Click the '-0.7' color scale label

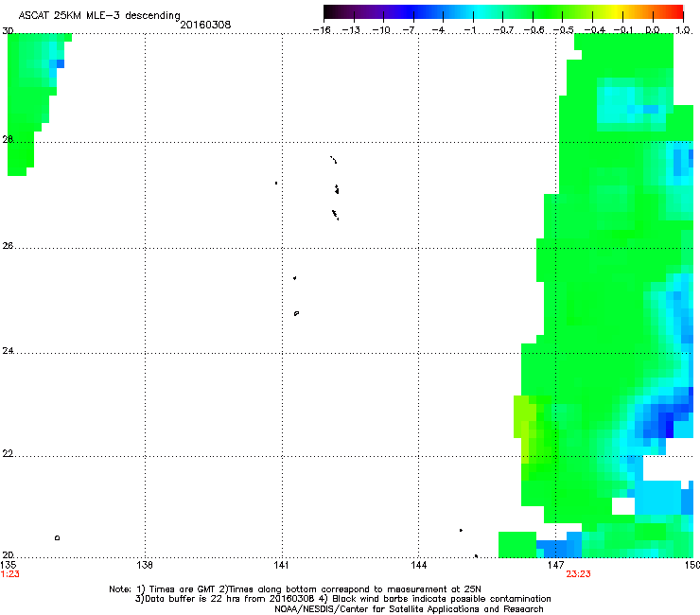coord(503,30)
